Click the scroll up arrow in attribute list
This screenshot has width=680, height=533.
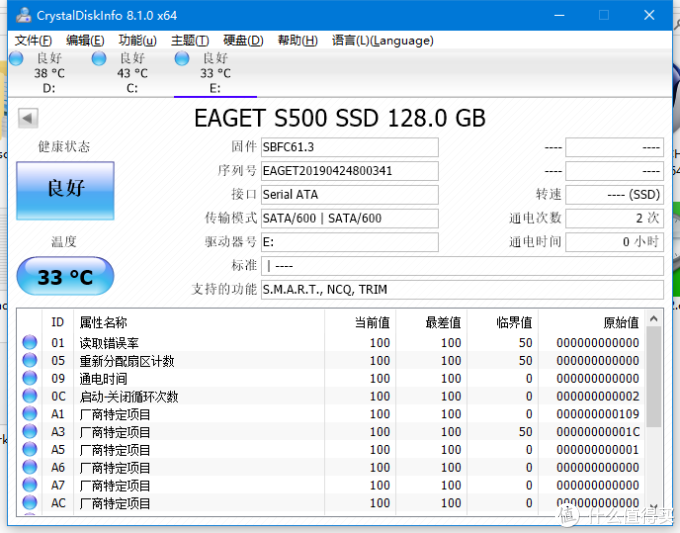654,319
